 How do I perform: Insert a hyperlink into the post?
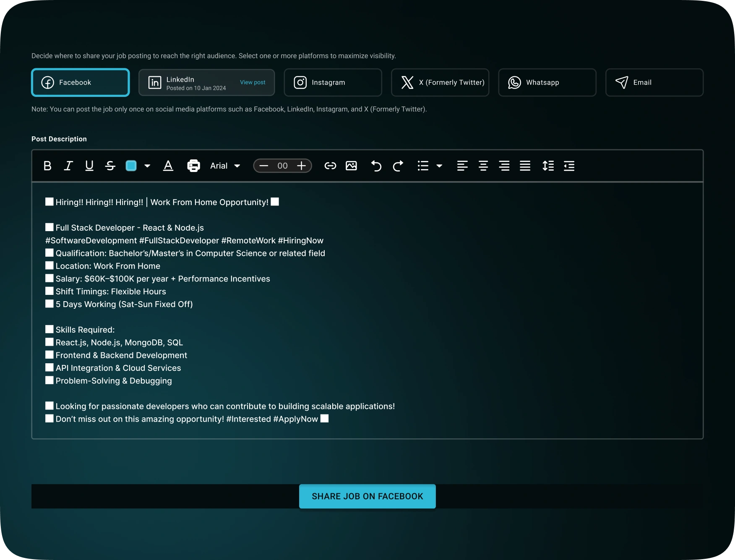tap(331, 166)
